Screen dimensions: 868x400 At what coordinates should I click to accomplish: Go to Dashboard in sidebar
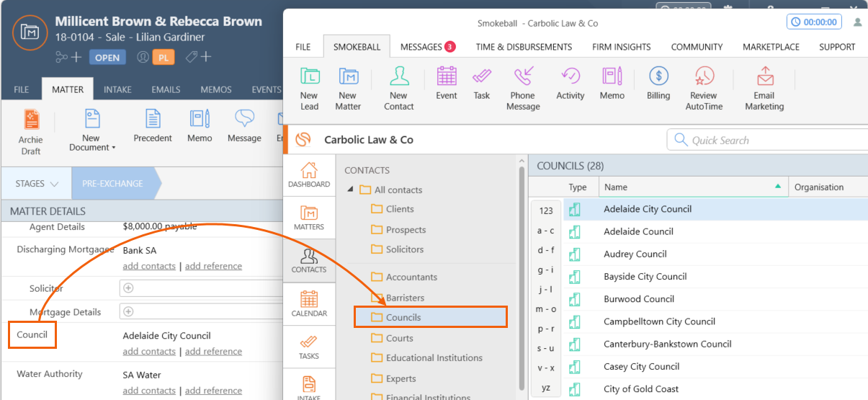(309, 174)
